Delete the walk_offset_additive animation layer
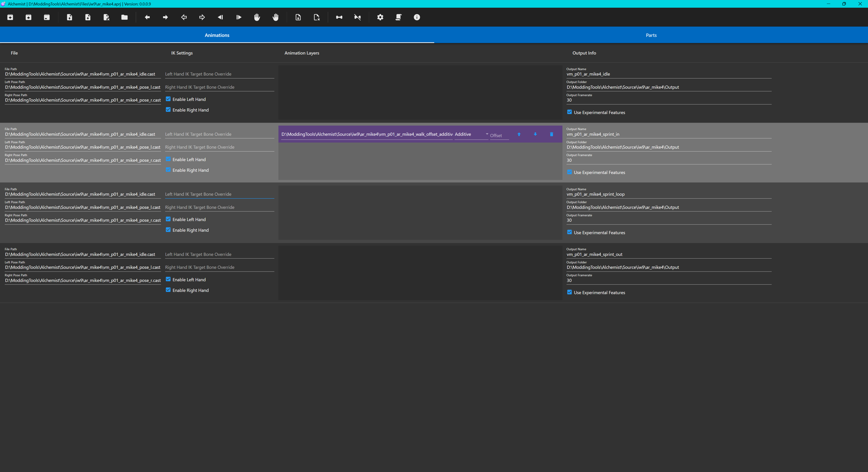This screenshot has height=472, width=868. pyautogui.click(x=552, y=134)
